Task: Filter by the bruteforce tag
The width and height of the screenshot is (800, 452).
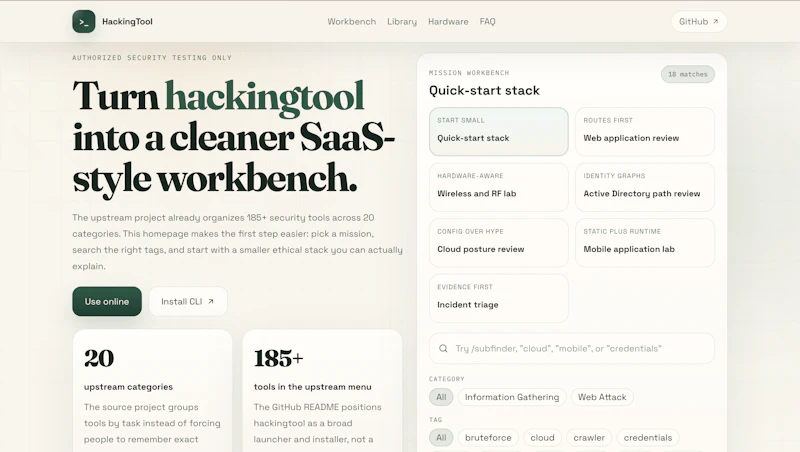Action: pyautogui.click(x=488, y=438)
